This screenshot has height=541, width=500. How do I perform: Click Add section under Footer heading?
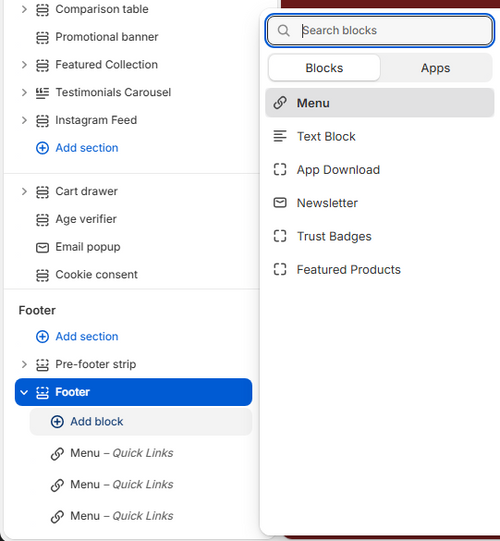click(x=77, y=336)
